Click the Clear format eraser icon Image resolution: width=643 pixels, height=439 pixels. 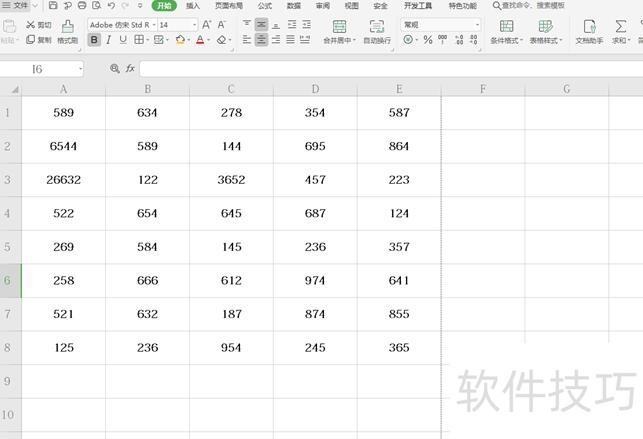point(221,40)
